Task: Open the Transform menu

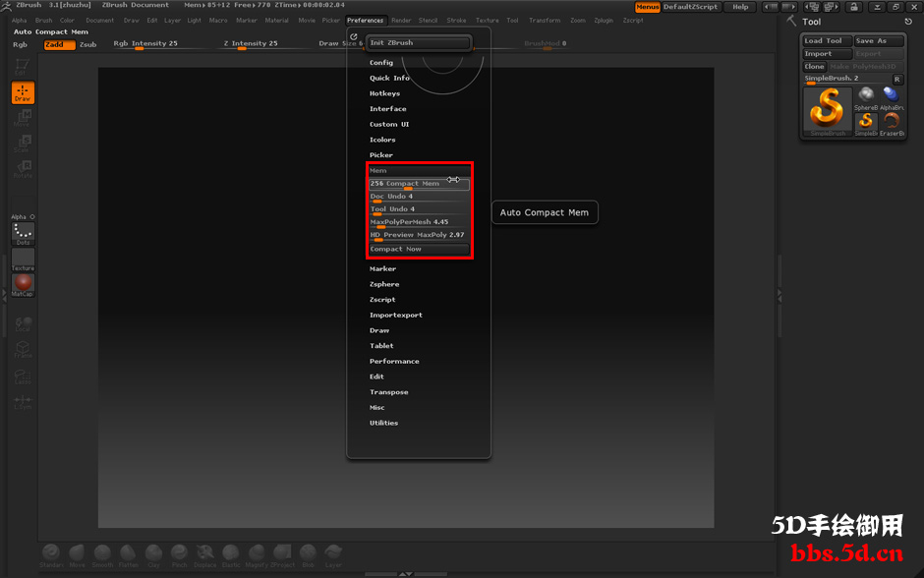Action: pyautogui.click(x=545, y=20)
